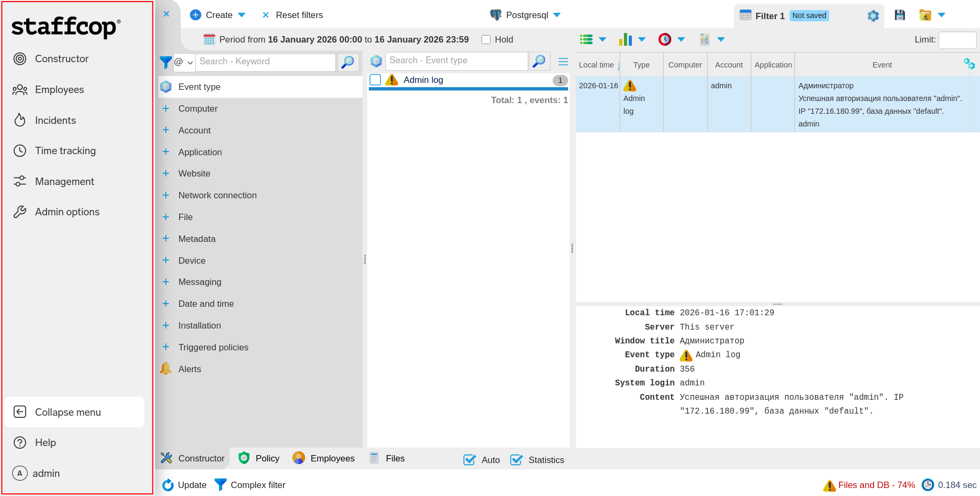Open the Postgresql database dropdown

[526, 15]
